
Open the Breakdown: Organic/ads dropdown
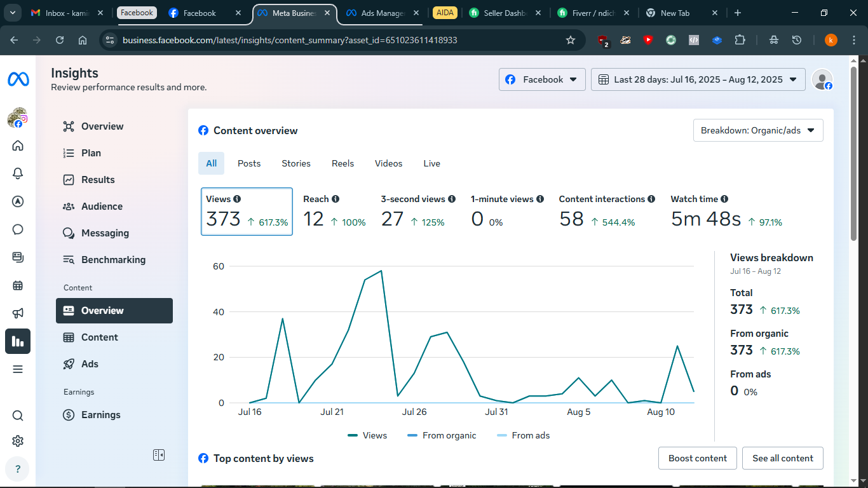click(757, 130)
